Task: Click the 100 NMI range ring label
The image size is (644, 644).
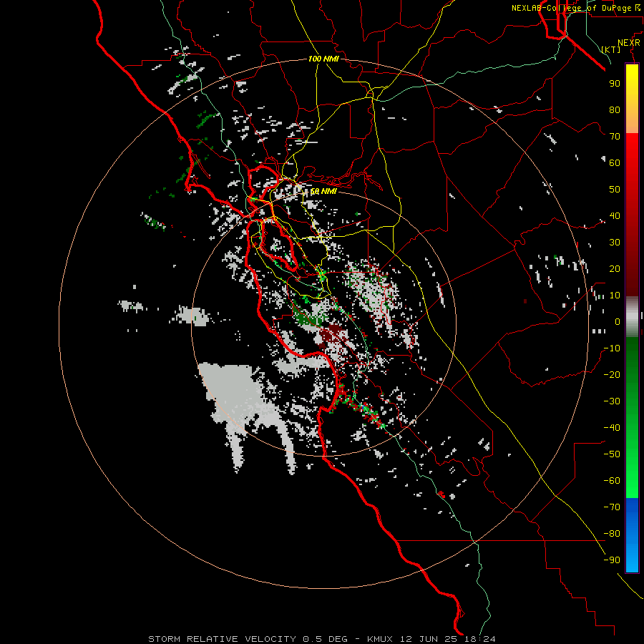Action: (323, 59)
